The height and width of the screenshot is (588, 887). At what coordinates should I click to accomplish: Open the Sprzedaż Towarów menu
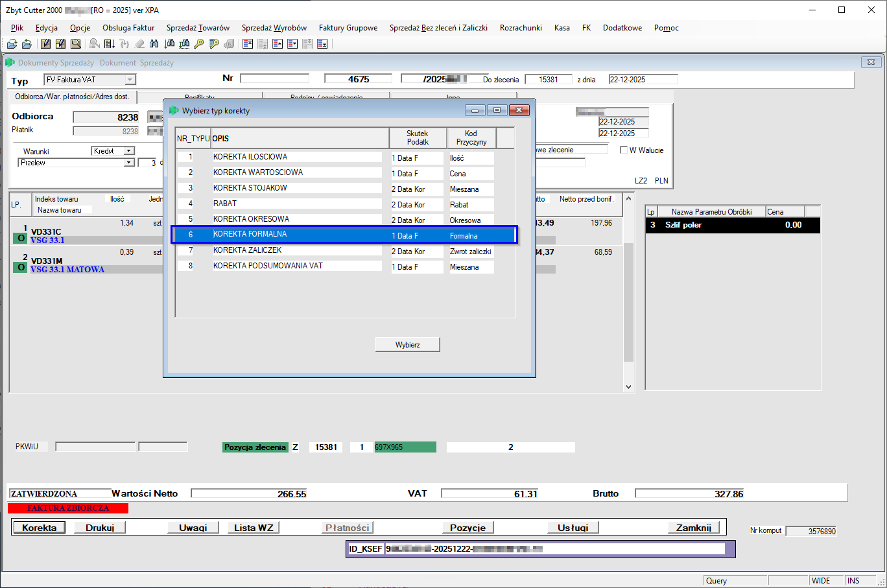198,28
